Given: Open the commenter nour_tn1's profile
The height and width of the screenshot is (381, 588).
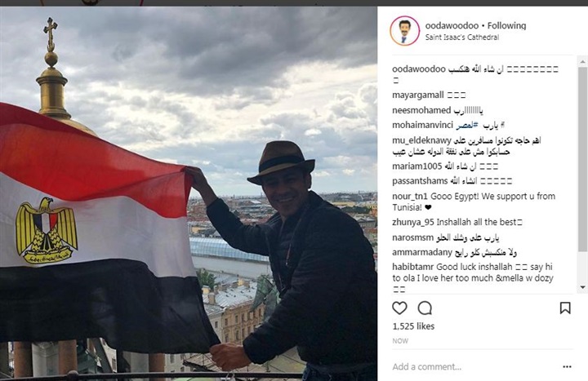Looking at the screenshot, I should click(410, 197).
